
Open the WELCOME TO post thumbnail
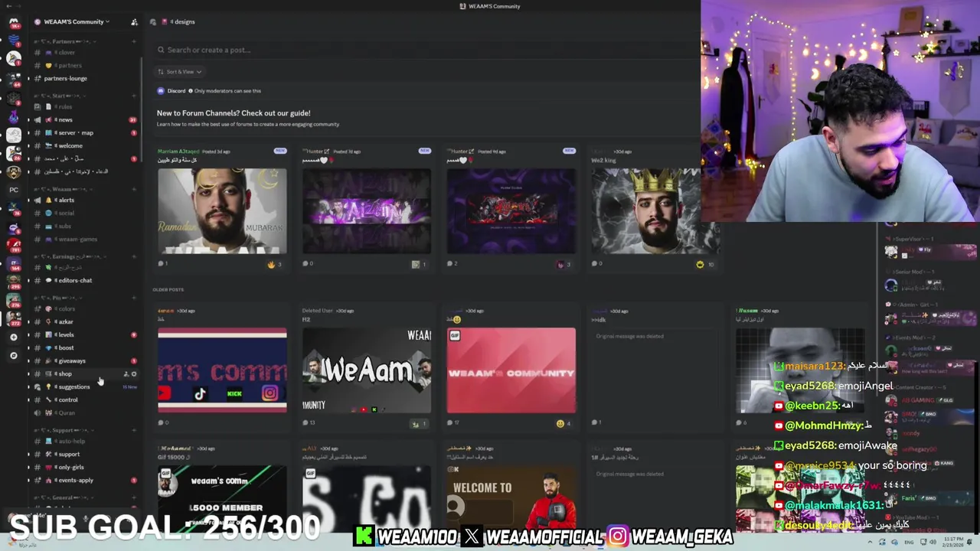[x=511, y=497]
